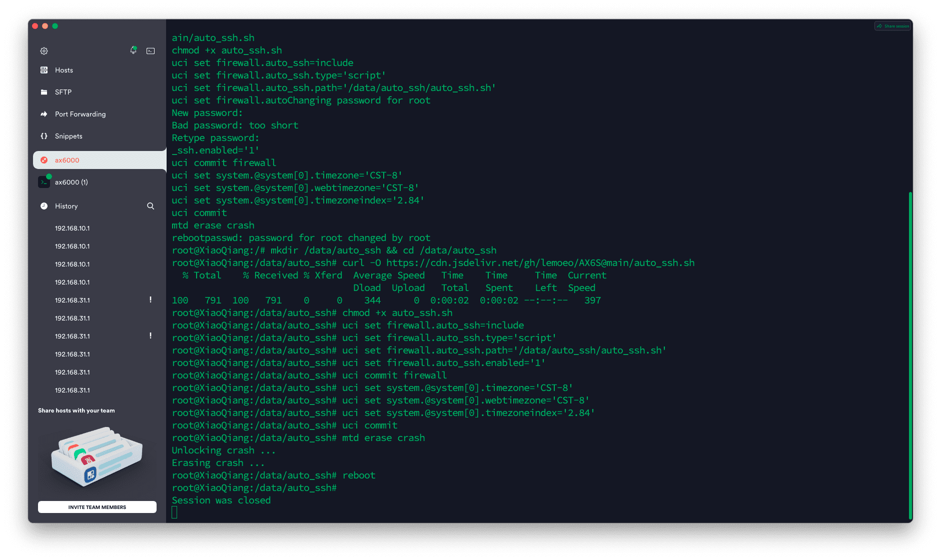The width and height of the screenshot is (941, 560).
Task: Open the local terminal icon
Action: (x=151, y=51)
